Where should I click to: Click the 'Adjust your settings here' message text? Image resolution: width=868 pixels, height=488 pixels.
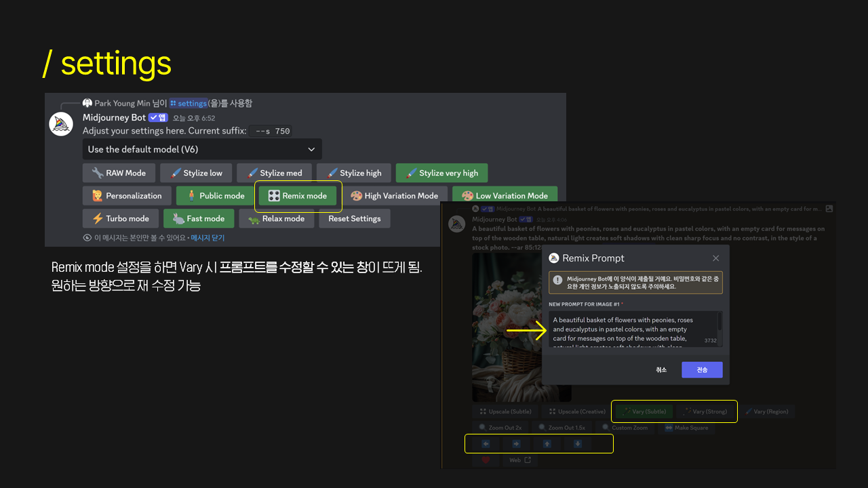(x=163, y=131)
